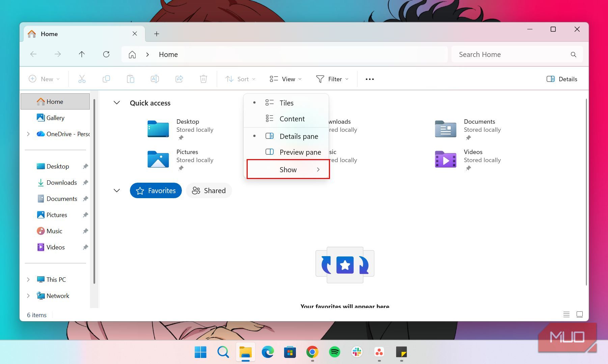Switch to details list view icon in status bar
608x364 pixels.
tap(566, 314)
